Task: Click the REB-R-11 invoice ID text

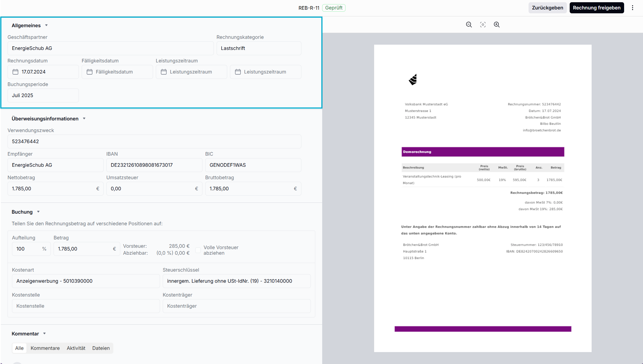Action: [309, 8]
